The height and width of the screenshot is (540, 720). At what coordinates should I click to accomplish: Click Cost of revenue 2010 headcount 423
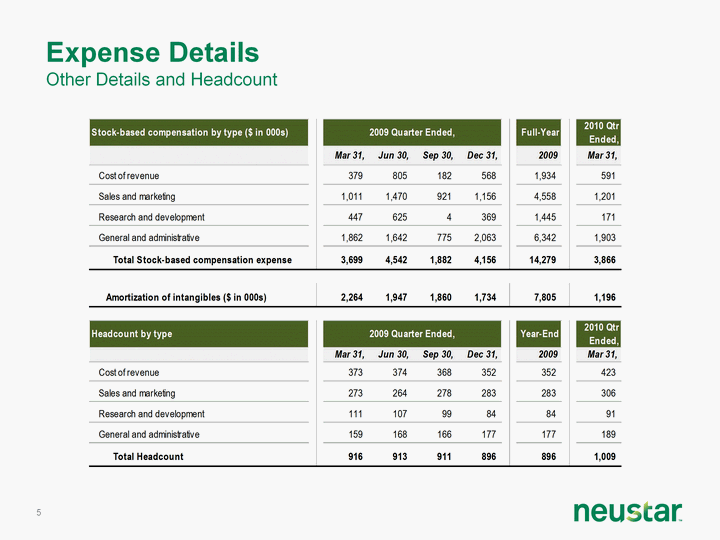[608, 372]
